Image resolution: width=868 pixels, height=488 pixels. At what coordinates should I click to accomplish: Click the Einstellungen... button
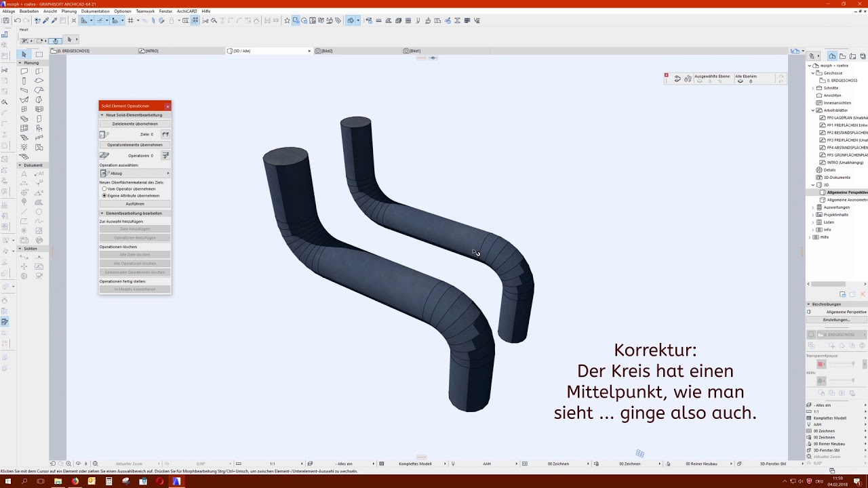836,319
